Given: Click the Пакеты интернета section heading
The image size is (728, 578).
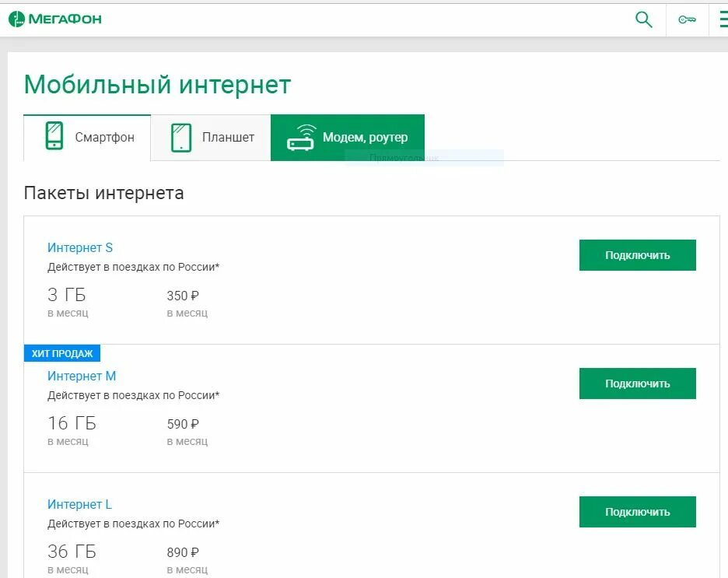Looking at the screenshot, I should tap(104, 193).
